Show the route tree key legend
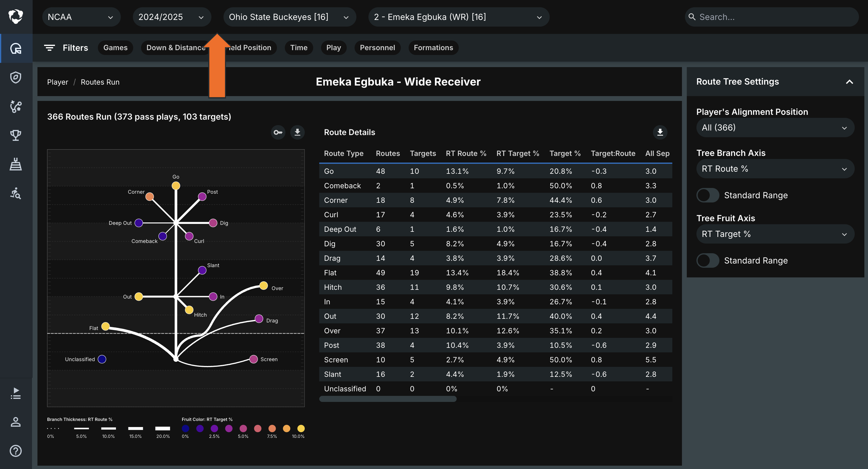Image resolution: width=868 pixels, height=469 pixels. (278, 132)
